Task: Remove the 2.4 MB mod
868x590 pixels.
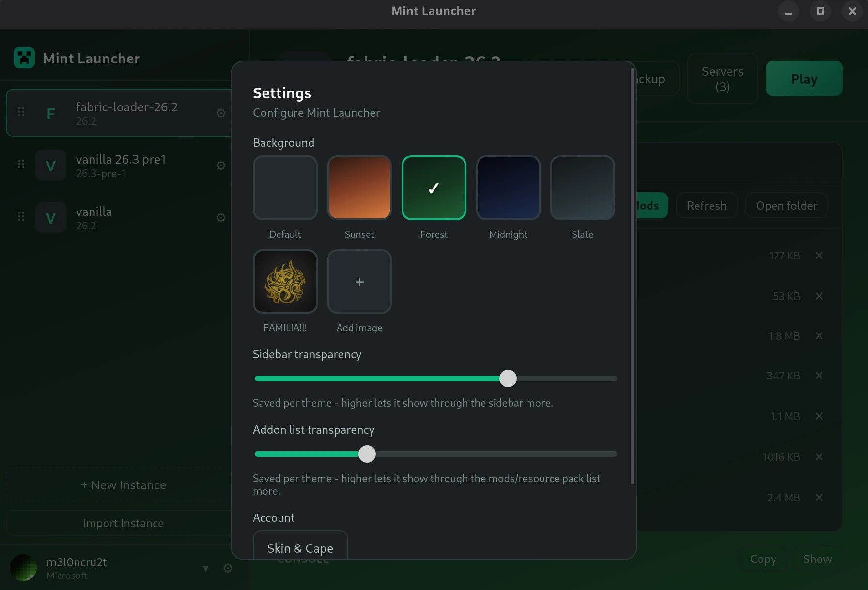Action: click(x=819, y=498)
